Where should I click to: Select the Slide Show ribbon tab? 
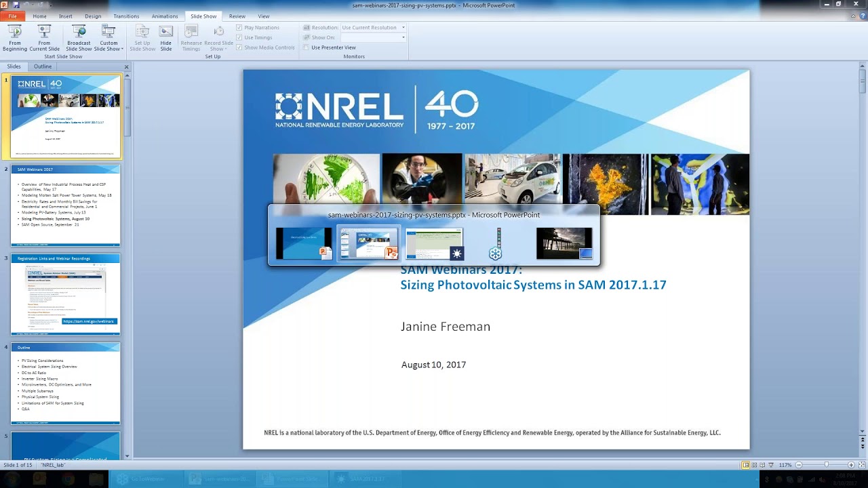point(203,16)
